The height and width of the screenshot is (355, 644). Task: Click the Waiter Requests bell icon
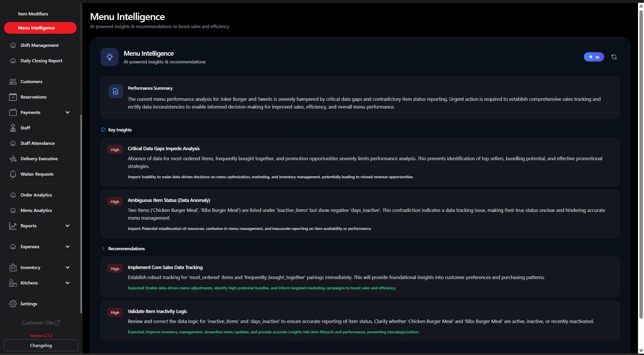tap(13, 174)
